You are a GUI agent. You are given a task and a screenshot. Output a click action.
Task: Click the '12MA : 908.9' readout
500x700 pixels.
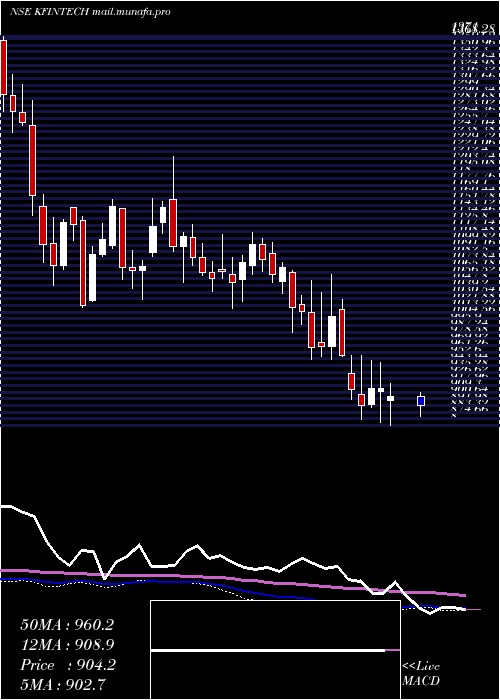[67, 645]
